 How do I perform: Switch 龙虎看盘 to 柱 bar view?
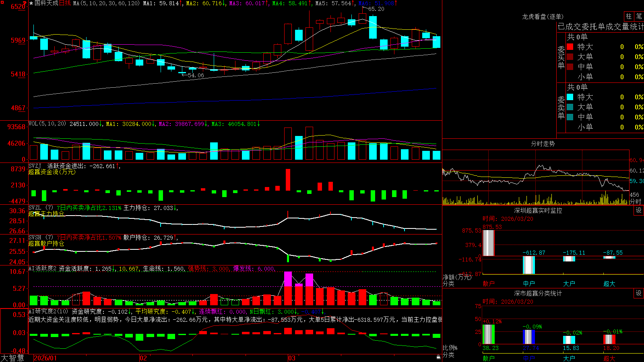629,16
